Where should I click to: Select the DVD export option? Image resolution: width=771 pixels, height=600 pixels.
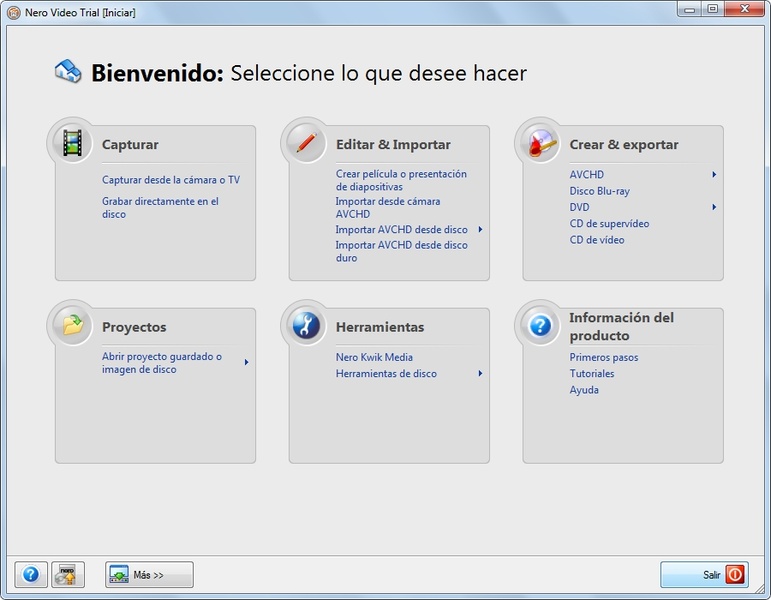[579, 207]
